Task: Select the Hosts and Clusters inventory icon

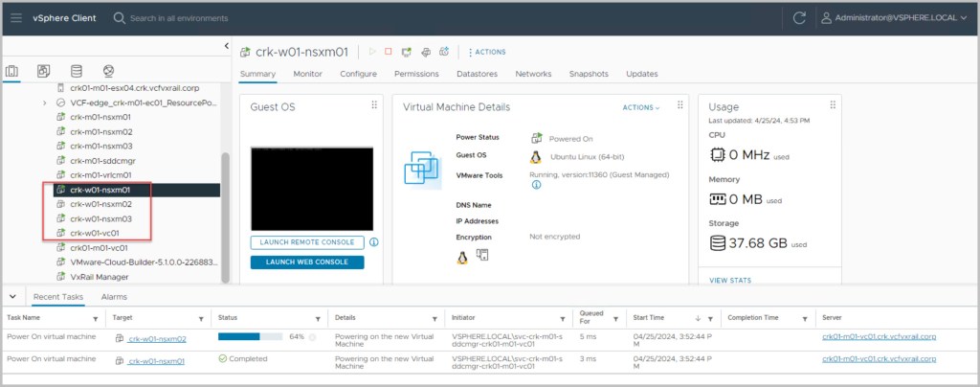Action: [x=13, y=71]
